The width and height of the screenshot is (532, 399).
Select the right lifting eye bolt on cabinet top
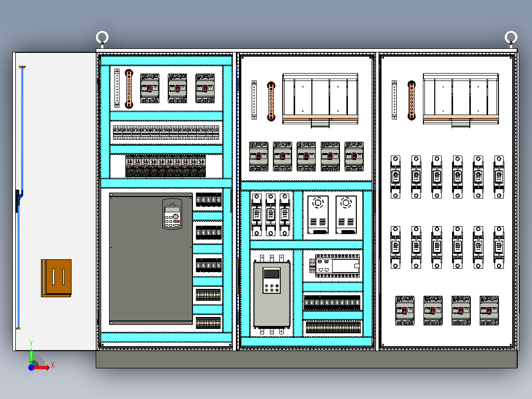[511, 39]
